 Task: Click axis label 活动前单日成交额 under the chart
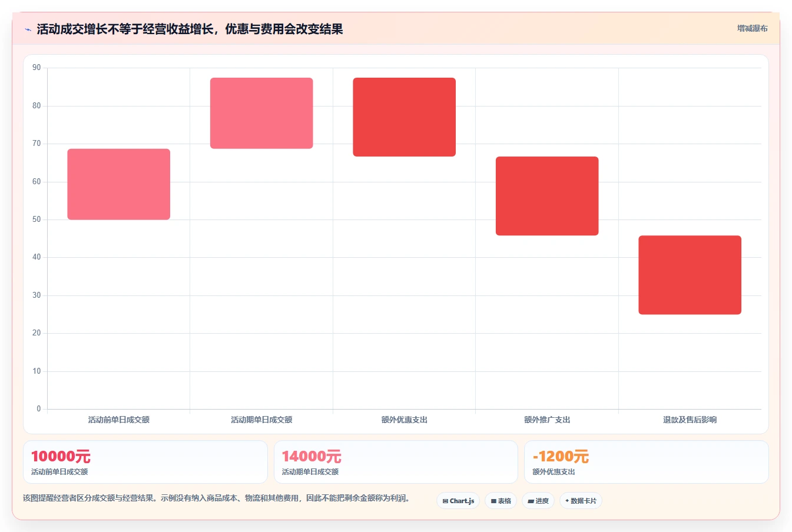point(119,420)
